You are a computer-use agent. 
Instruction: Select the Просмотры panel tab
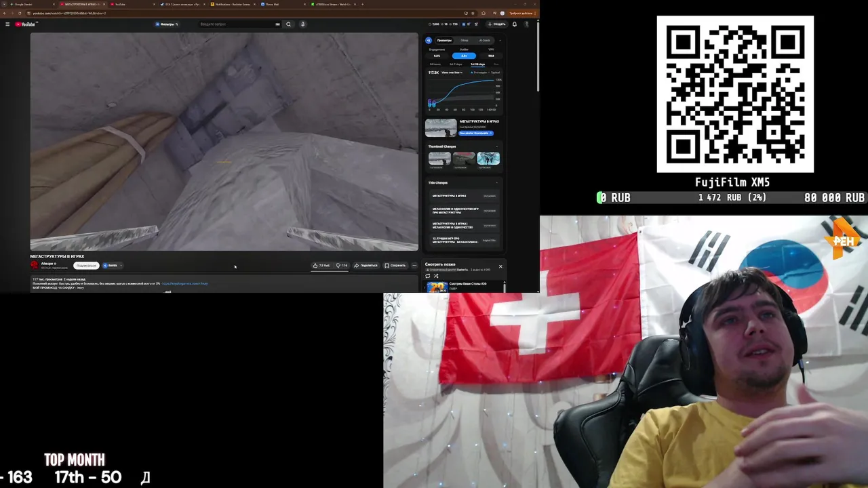point(444,41)
